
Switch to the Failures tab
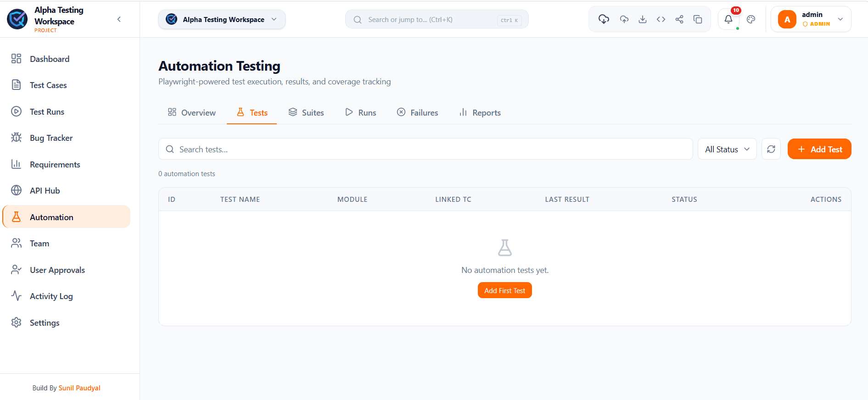pyautogui.click(x=418, y=112)
